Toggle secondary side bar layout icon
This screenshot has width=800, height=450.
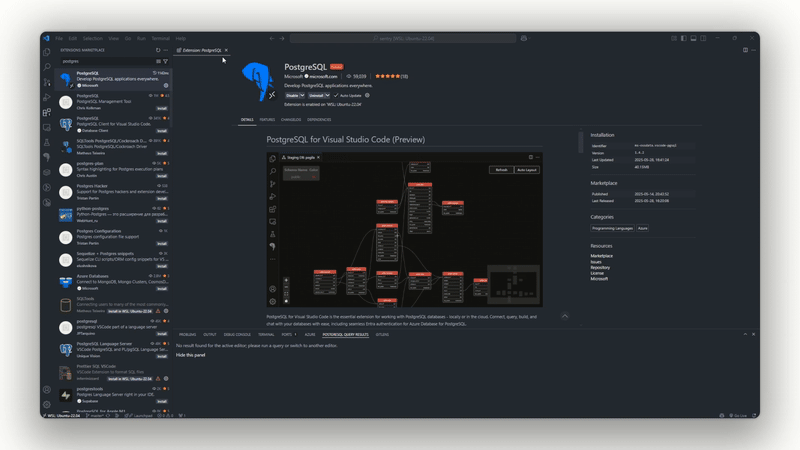(703, 38)
